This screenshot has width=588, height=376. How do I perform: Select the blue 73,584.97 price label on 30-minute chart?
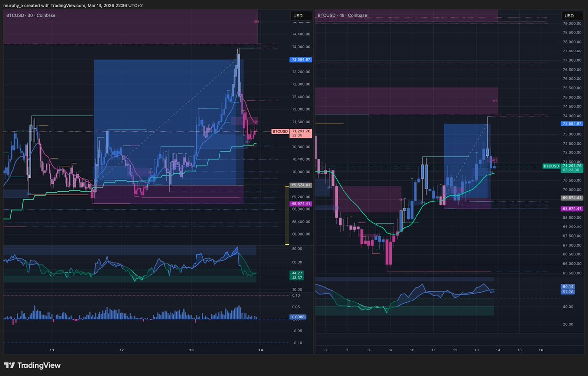[301, 59]
